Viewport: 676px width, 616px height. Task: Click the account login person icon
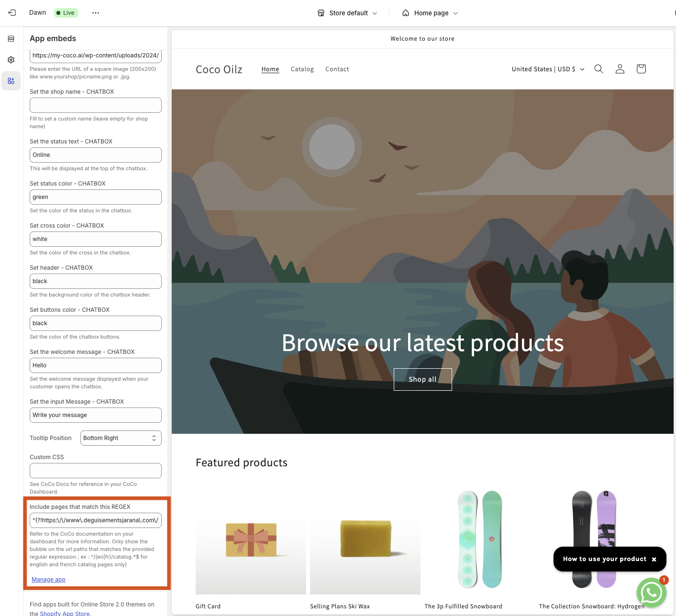620,69
